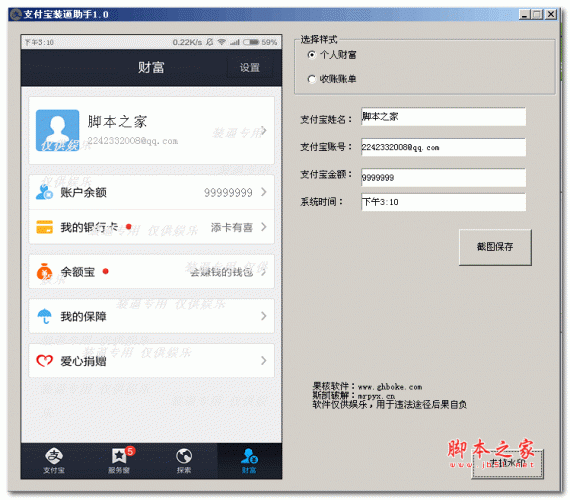570x500 pixels.
Task: Click the red heart 爱心捐赠 icon
Action: (44, 361)
